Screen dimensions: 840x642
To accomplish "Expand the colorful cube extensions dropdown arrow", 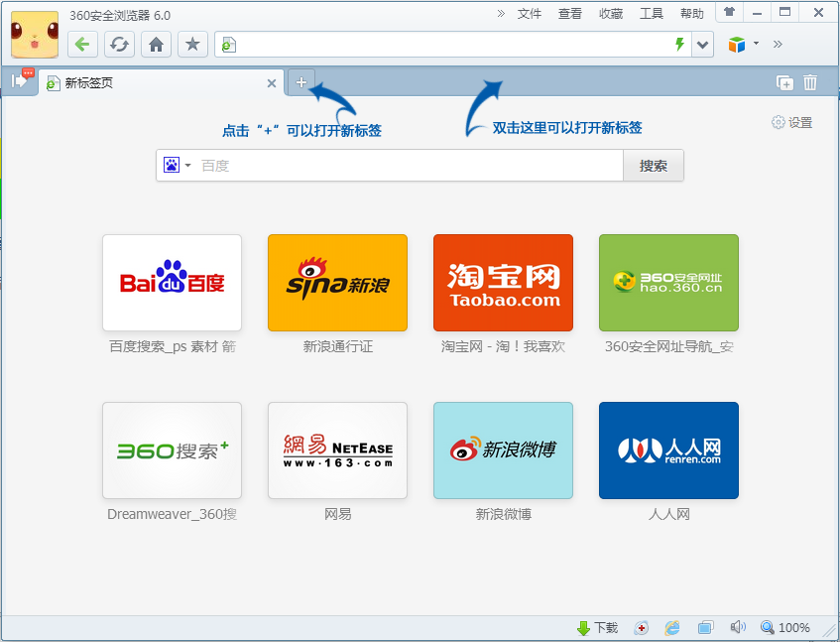I will (x=756, y=44).
